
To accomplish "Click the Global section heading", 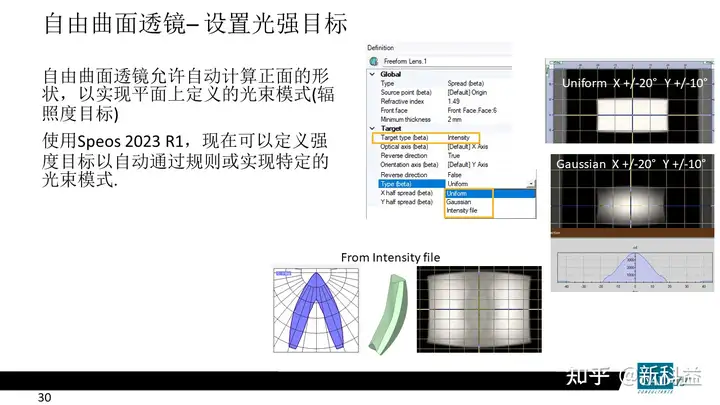I will click(391, 74).
